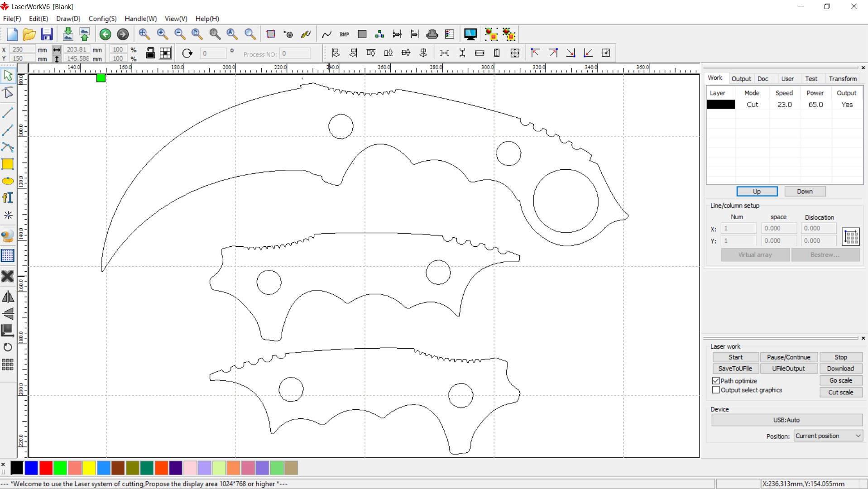Open the Config(S) menu

[x=102, y=19]
